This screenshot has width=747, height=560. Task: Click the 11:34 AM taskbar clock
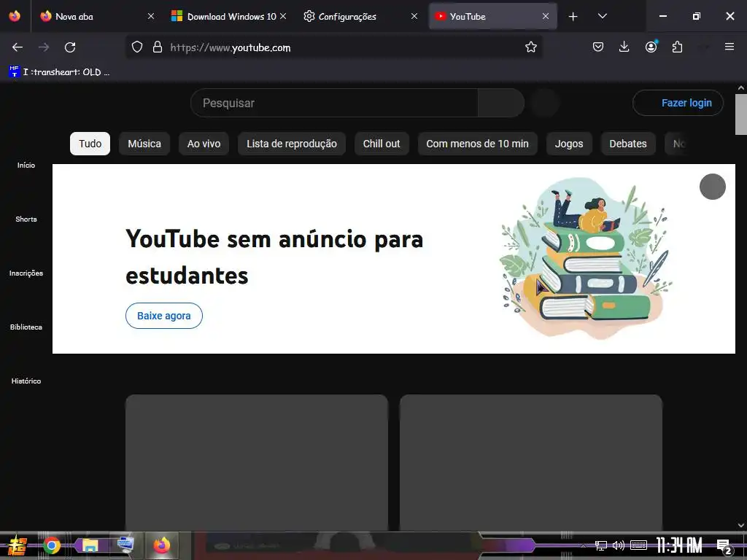pos(679,545)
